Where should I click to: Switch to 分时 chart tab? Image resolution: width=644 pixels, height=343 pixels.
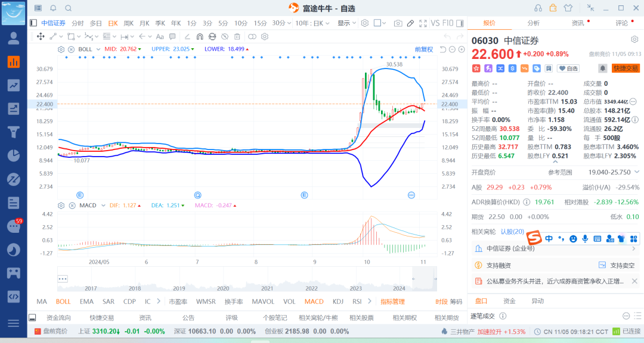pos(78,23)
